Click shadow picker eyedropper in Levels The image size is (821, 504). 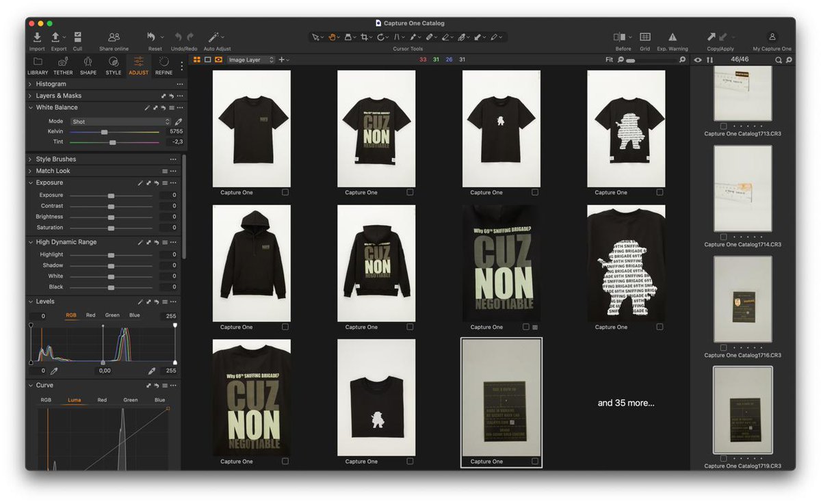point(54,371)
